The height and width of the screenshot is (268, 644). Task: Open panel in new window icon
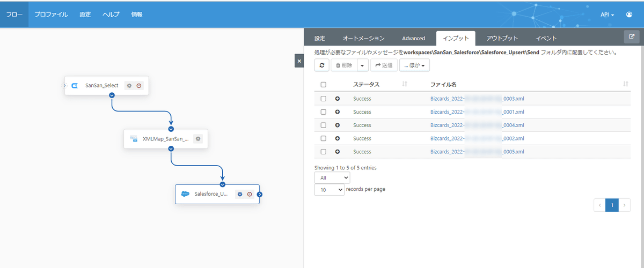coord(631,37)
